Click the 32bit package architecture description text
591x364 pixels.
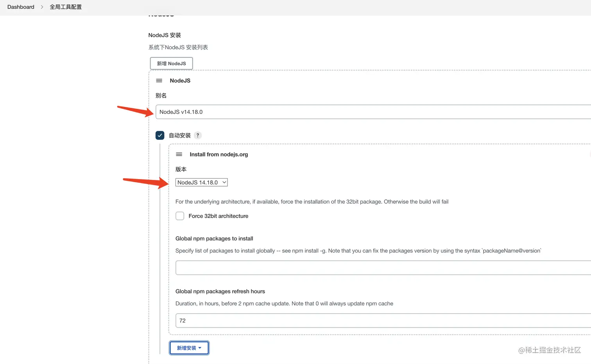tap(312, 202)
